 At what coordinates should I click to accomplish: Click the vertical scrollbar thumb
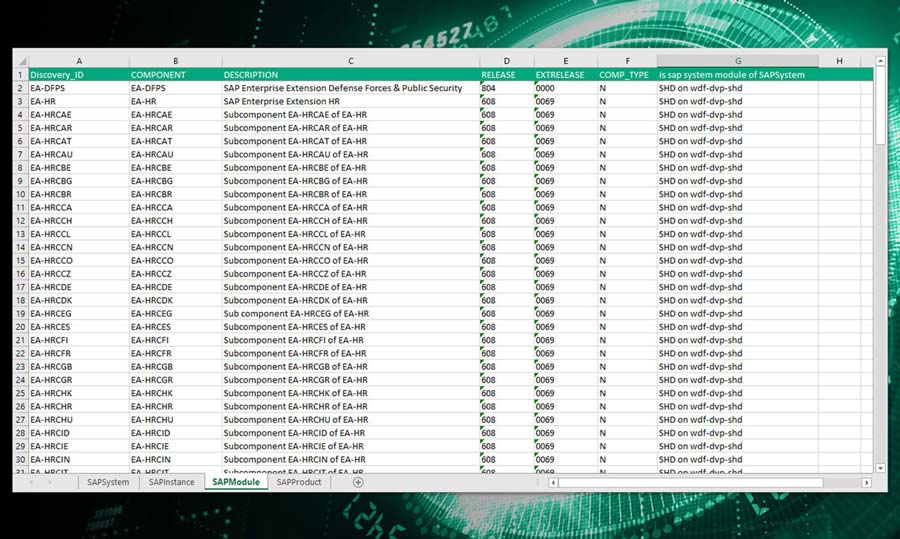click(880, 106)
